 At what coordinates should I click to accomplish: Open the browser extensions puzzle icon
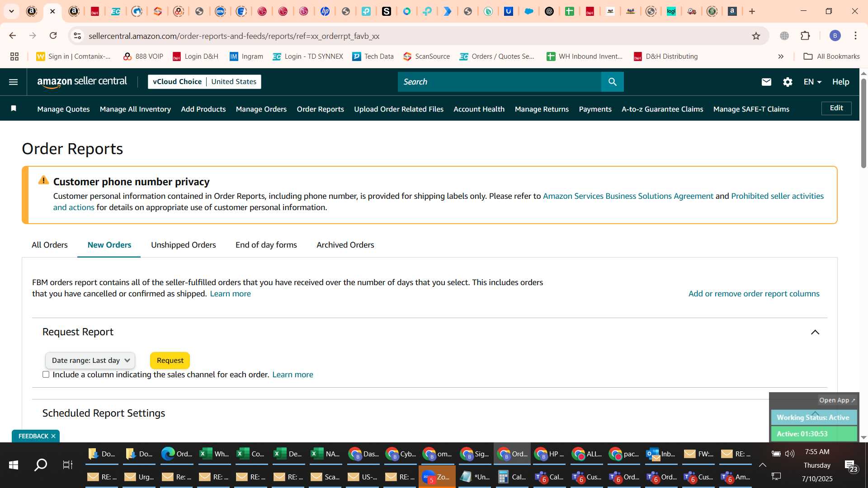(x=805, y=36)
